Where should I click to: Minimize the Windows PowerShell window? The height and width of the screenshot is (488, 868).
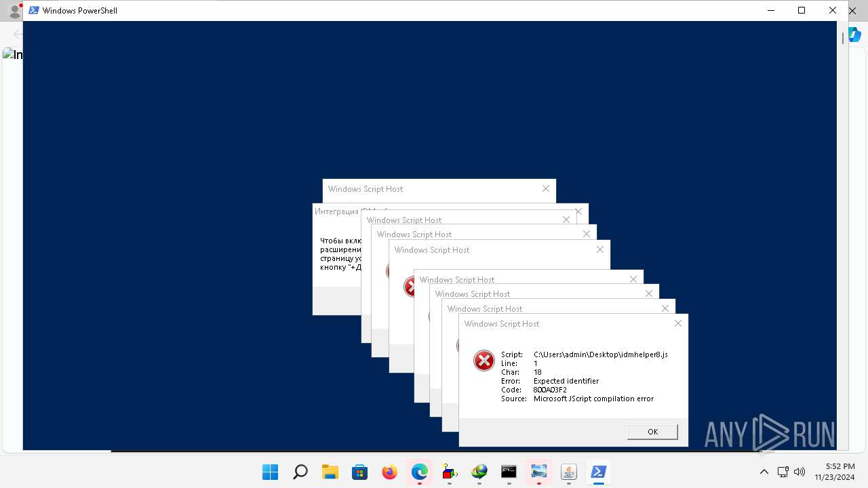tap(771, 10)
